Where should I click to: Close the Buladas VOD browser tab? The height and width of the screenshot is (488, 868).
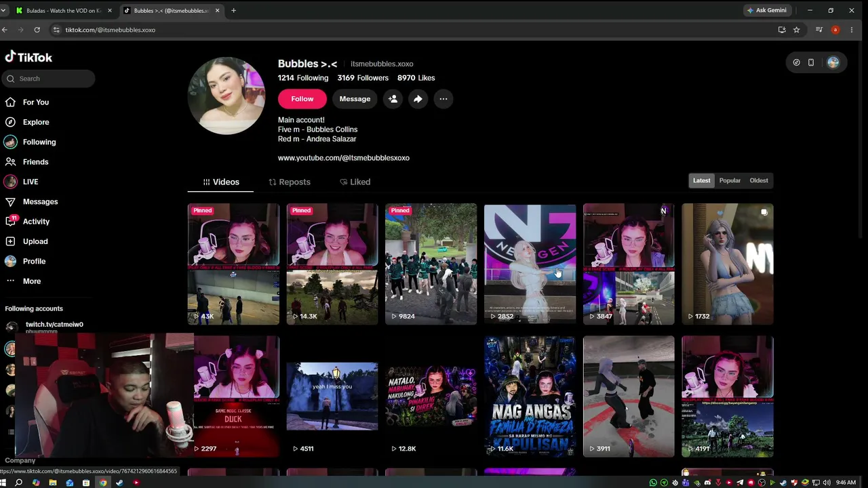[x=110, y=11]
